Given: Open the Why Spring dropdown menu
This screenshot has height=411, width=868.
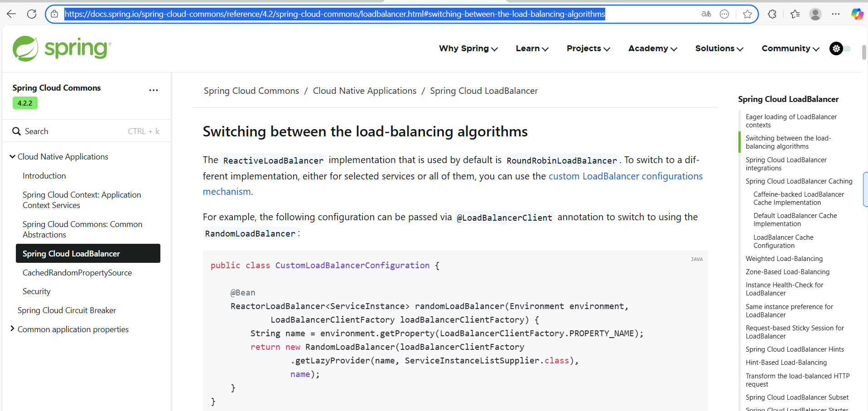Looking at the screenshot, I should 468,48.
